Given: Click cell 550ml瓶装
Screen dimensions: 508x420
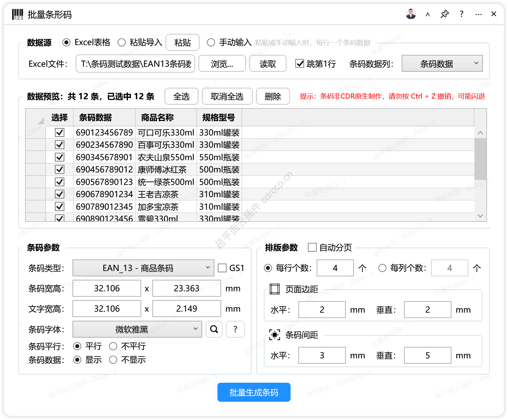Looking at the screenshot, I should pyautogui.click(x=219, y=157).
